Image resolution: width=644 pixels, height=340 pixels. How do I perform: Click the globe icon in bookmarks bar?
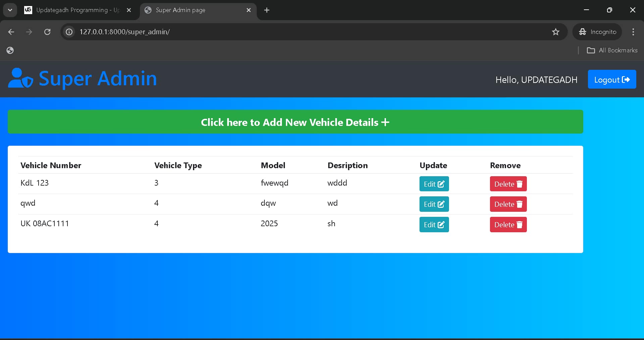(x=10, y=50)
